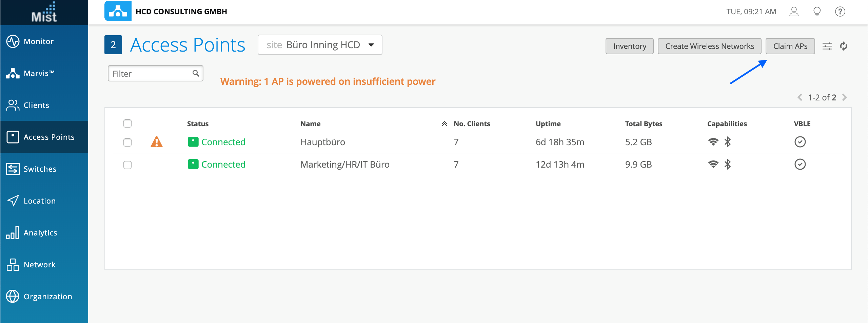This screenshot has width=868, height=323.
Task: Navigate to Switches in the sidebar
Action: (40, 169)
